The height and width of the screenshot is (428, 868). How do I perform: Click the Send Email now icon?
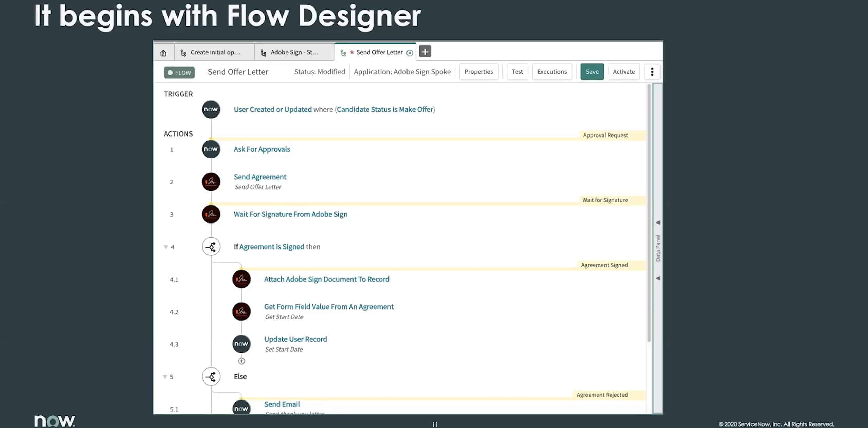pos(241,408)
